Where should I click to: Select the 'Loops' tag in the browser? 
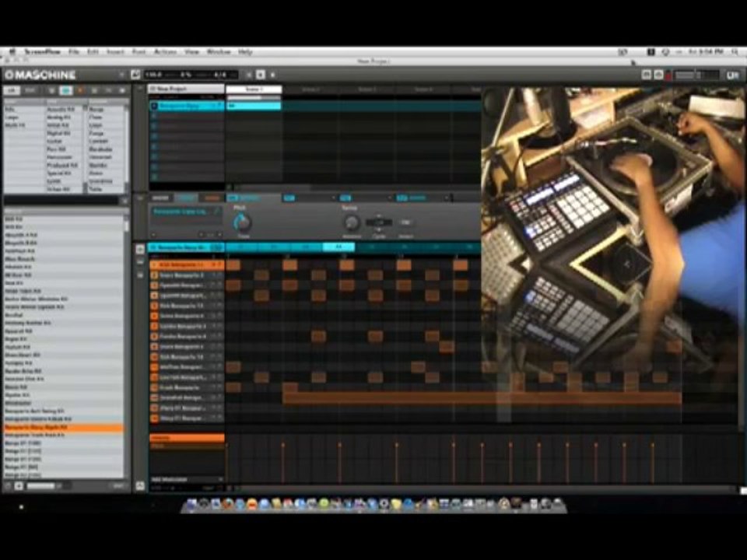12,117
